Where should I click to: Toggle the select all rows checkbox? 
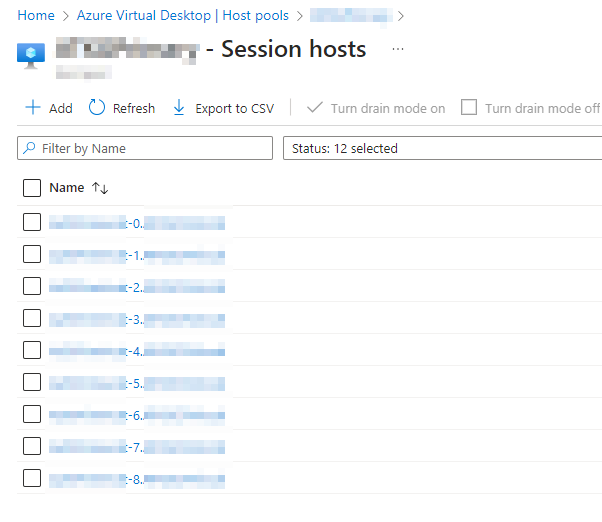[32, 188]
